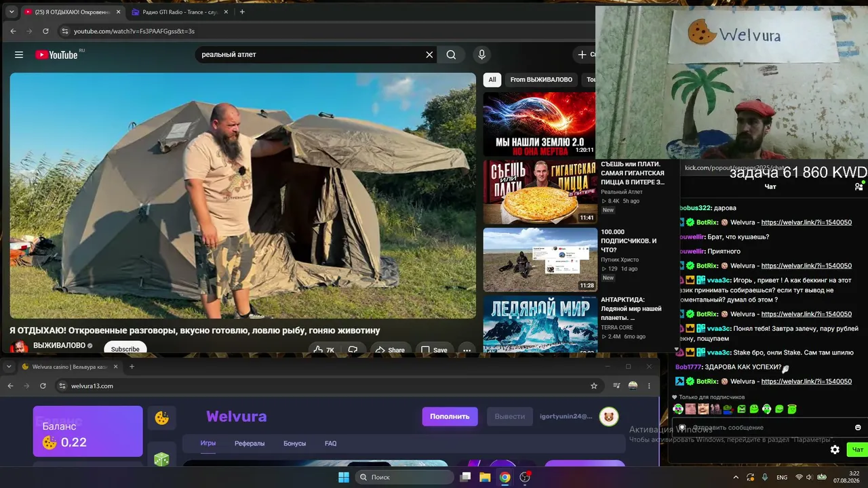The height and width of the screenshot is (488, 868).
Task: Run the YouTube search with magnifier button
Action: 451,55
